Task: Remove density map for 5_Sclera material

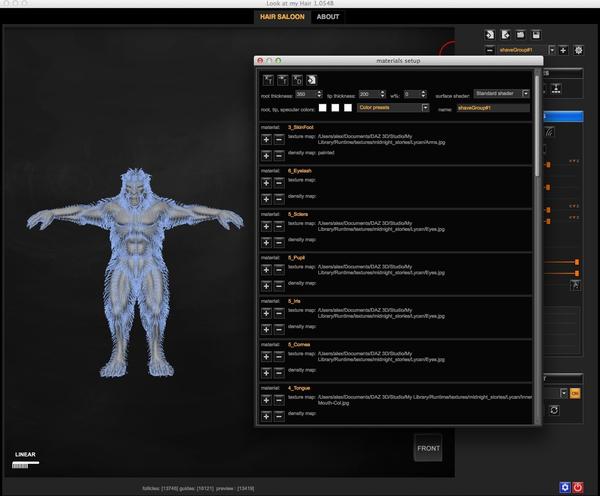Action: [x=279, y=243]
